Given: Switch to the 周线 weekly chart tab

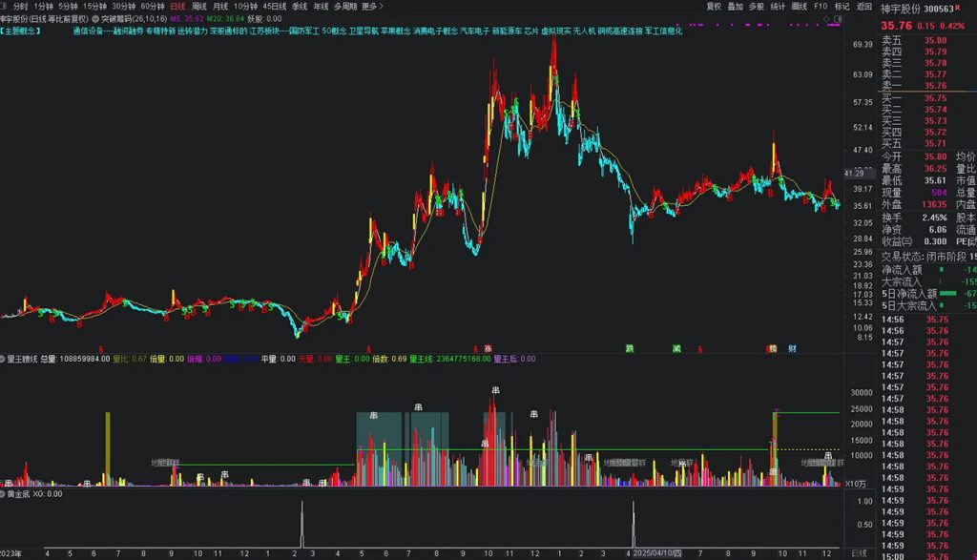Looking at the screenshot, I should point(199,7).
